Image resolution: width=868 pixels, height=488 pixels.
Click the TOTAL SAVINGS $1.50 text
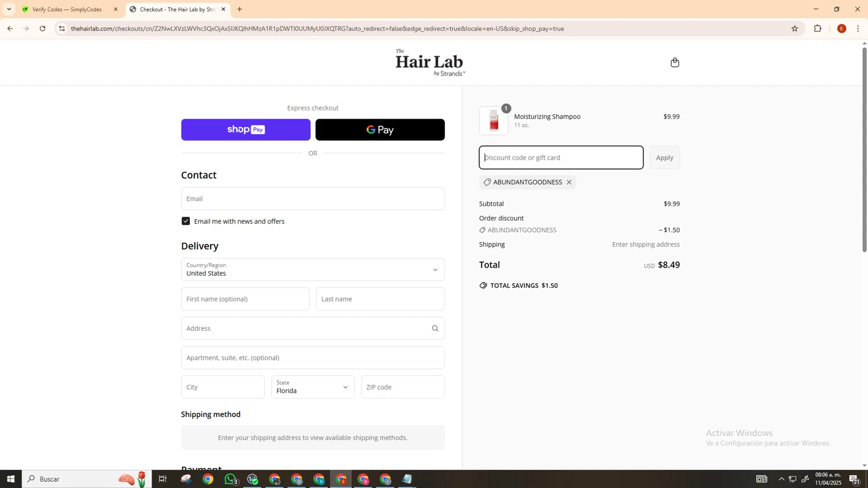coord(524,286)
